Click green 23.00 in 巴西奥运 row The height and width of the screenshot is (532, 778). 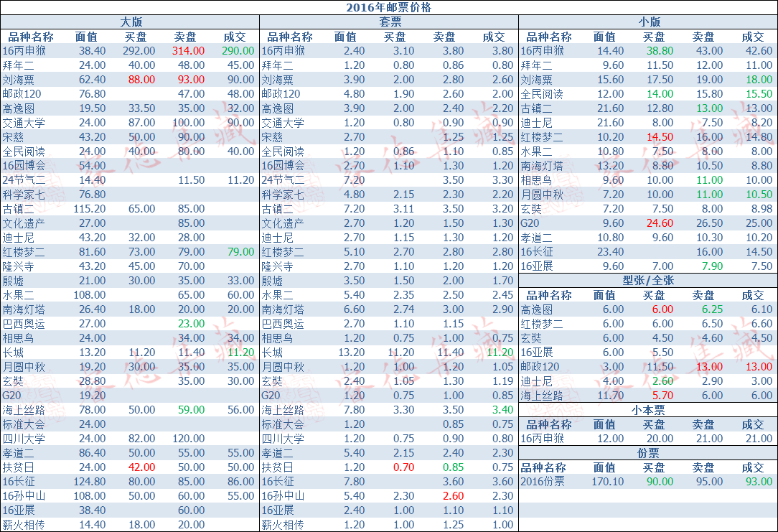click(191, 324)
